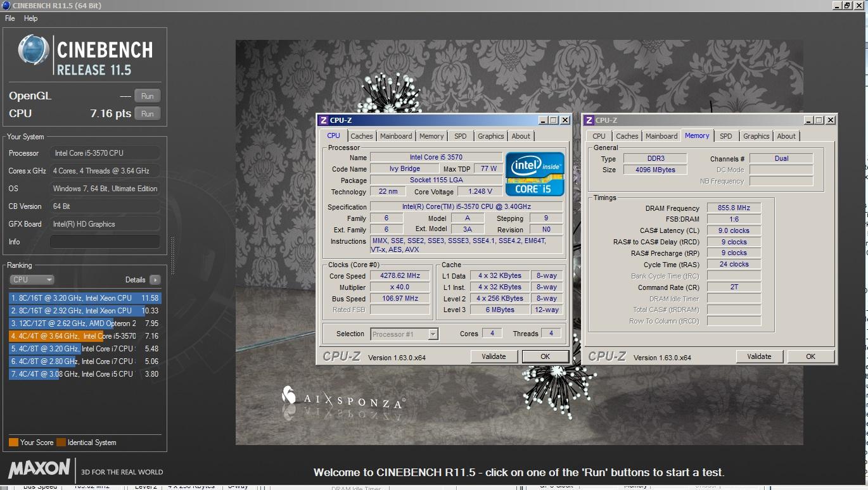Switch to SPD tab in right CPU-Z window
This screenshot has width=868, height=490.
tap(726, 136)
